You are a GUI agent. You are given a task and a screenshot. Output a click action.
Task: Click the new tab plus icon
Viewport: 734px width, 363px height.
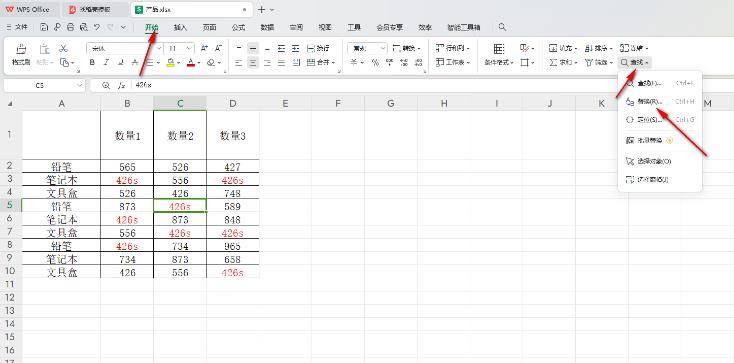pos(262,9)
